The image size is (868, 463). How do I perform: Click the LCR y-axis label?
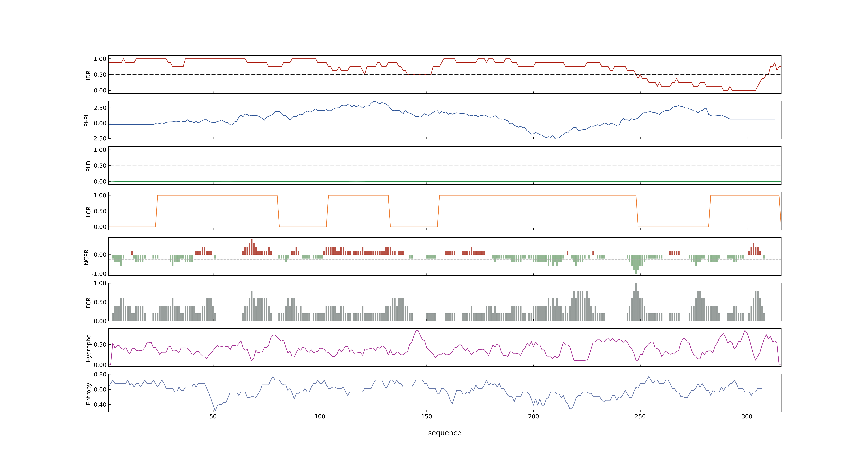click(88, 211)
